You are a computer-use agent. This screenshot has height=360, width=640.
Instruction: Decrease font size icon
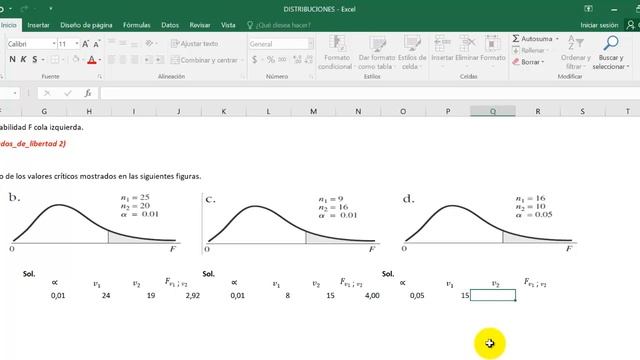coord(97,44)
